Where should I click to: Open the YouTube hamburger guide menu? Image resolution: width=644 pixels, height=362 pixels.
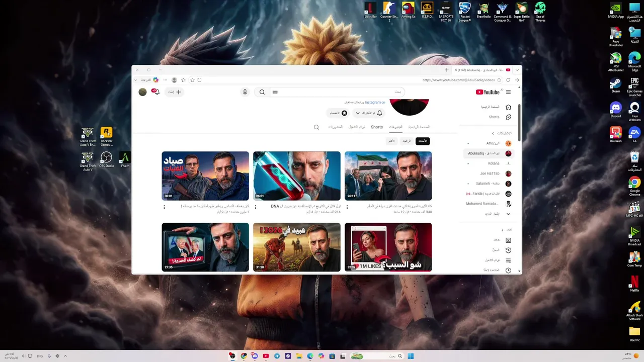(508, 92)
